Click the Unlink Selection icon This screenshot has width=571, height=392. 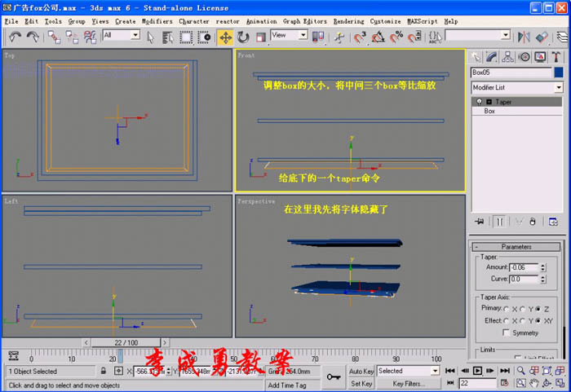[x=72, y=37]
